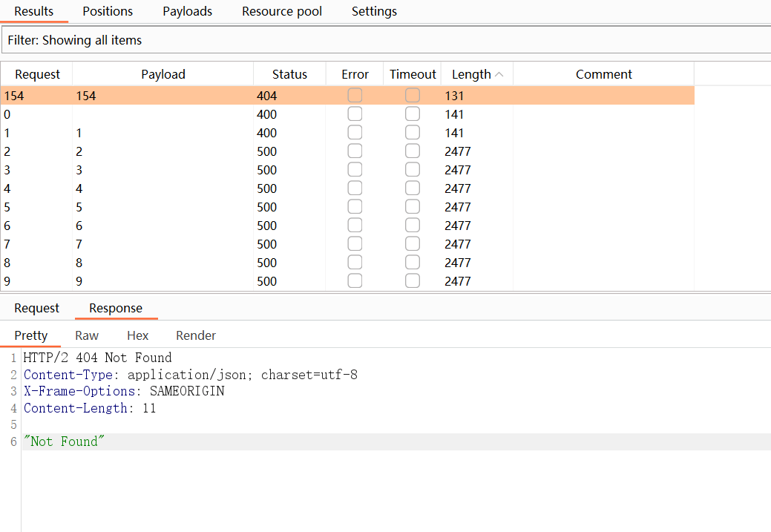Select request 0 row with status 400
The height and width of the screenshot is (532, 771).
click(163, 114)
